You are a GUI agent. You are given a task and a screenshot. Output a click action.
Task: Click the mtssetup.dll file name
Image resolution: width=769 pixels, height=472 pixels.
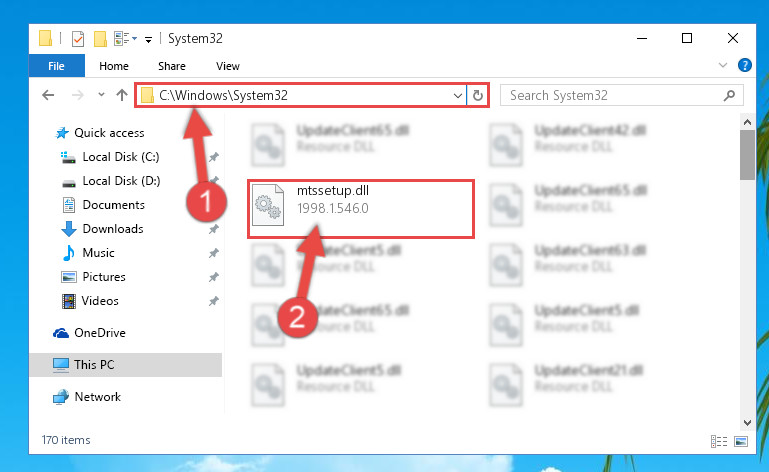click(333, 191)
